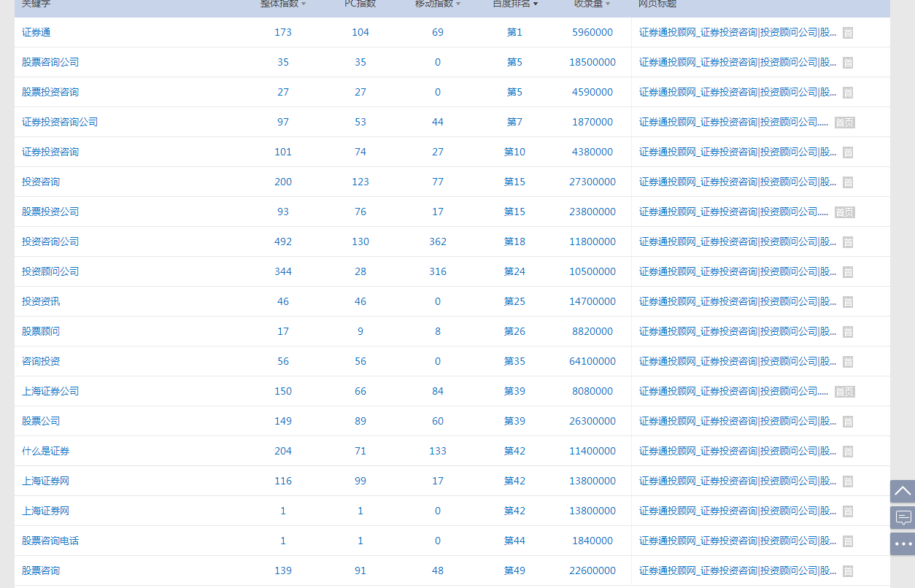Sort by the 收录量 column arrow
The width and height of the screenshot is (915, 588).
tap(607, 4)
